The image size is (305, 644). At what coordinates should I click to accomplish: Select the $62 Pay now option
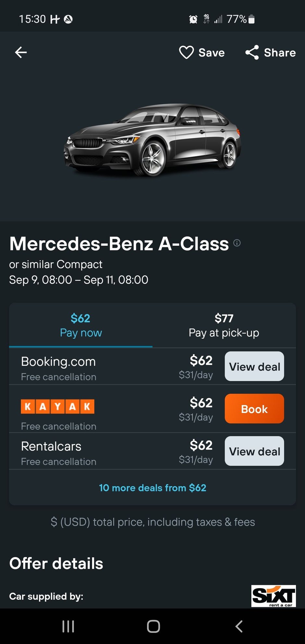(81, 325)
